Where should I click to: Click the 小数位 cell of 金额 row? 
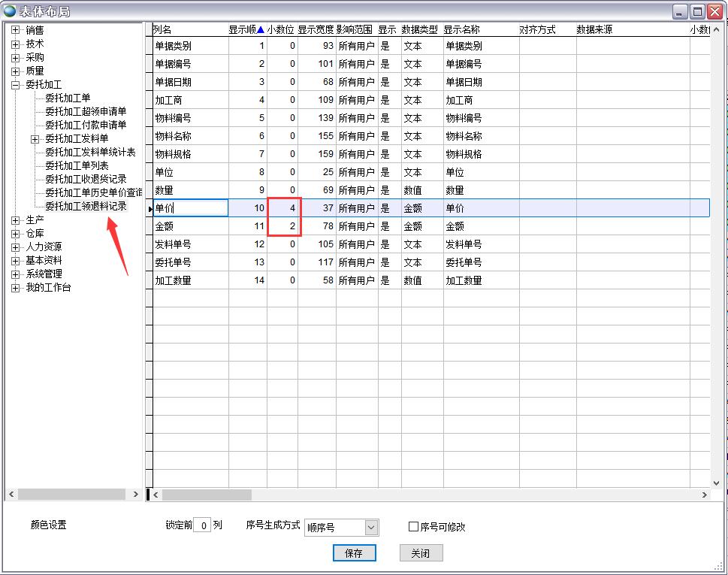pyautogui.click(x=282, y=226)
